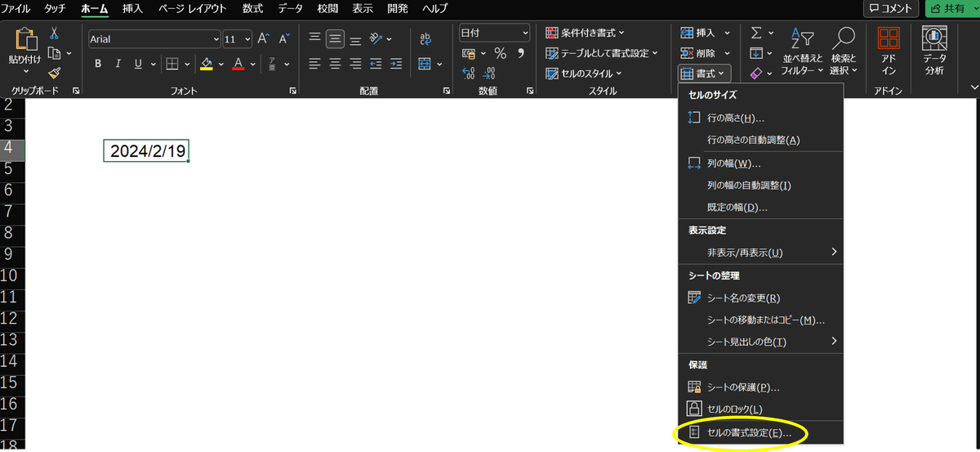The height and width of the screenshot is (452, 980).
Task: Toggle Underline formatting
Action: (x=138, y=64)
